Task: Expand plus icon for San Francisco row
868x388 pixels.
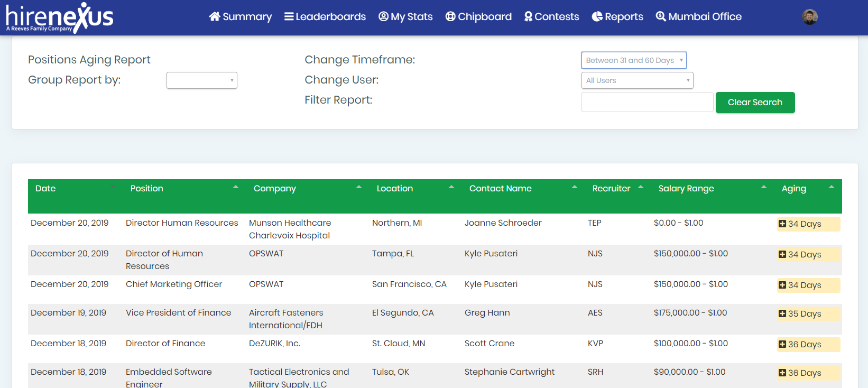Action: [x=782, y=285]
